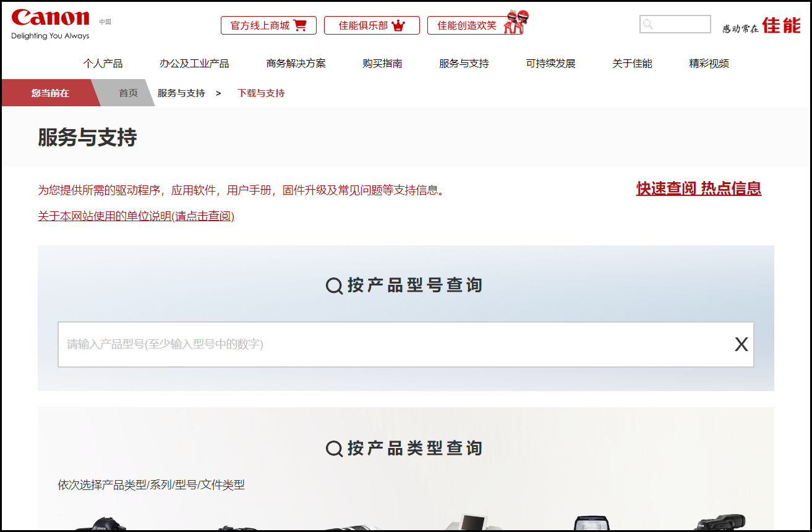812x532 pixels.
Task: Open 关于佳能 menu
Action: (633, 64)
